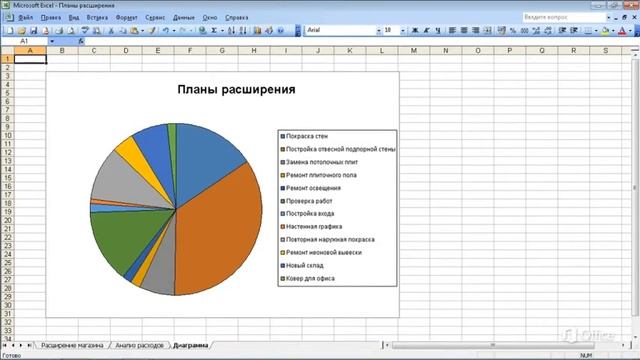Click first-sheet navigation arrow button
The width and height of the screenshot is (640, 360).
(4, 345)
